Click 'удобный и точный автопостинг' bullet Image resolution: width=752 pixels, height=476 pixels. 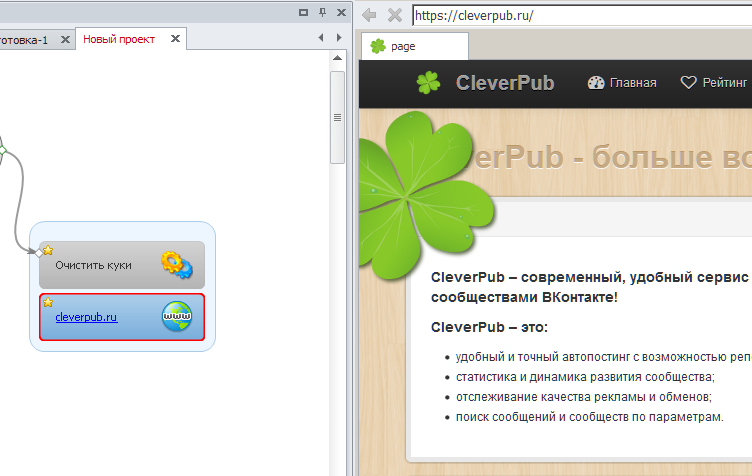point(604,357)
